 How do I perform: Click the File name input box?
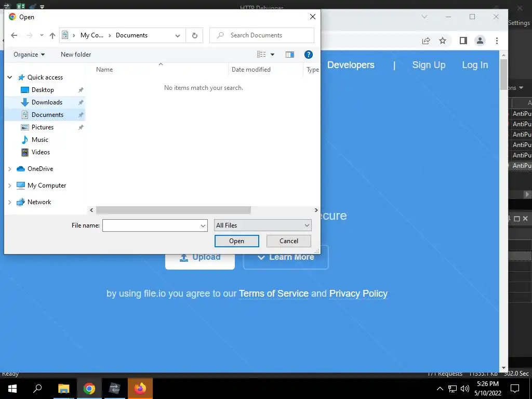[151, 225]
